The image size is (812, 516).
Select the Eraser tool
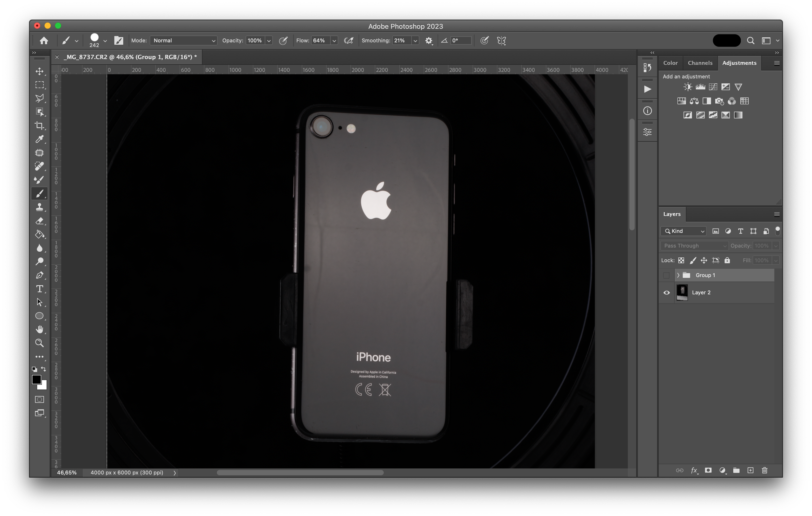point(39,221)
